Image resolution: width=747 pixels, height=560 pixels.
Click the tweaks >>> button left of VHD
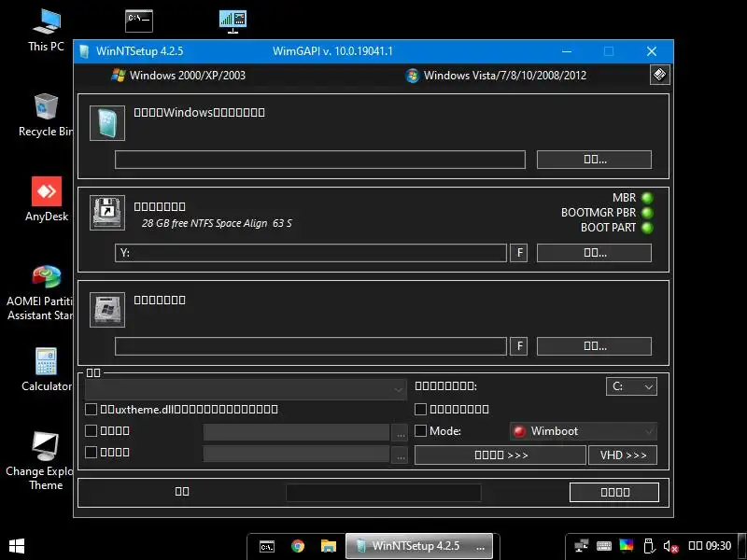pos(500,455)
